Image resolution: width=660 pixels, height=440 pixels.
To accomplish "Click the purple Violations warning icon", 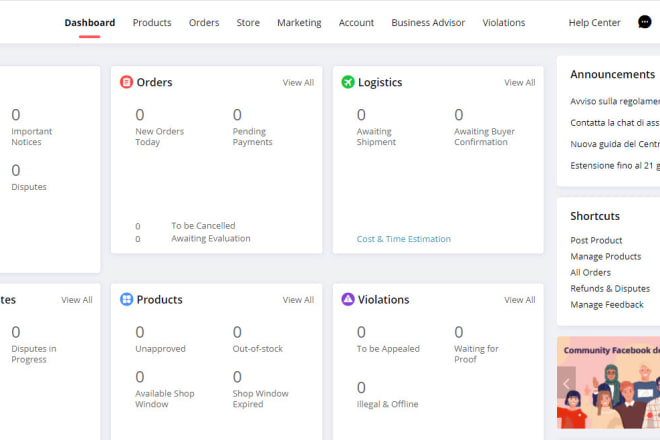I will tap(348, 299).
